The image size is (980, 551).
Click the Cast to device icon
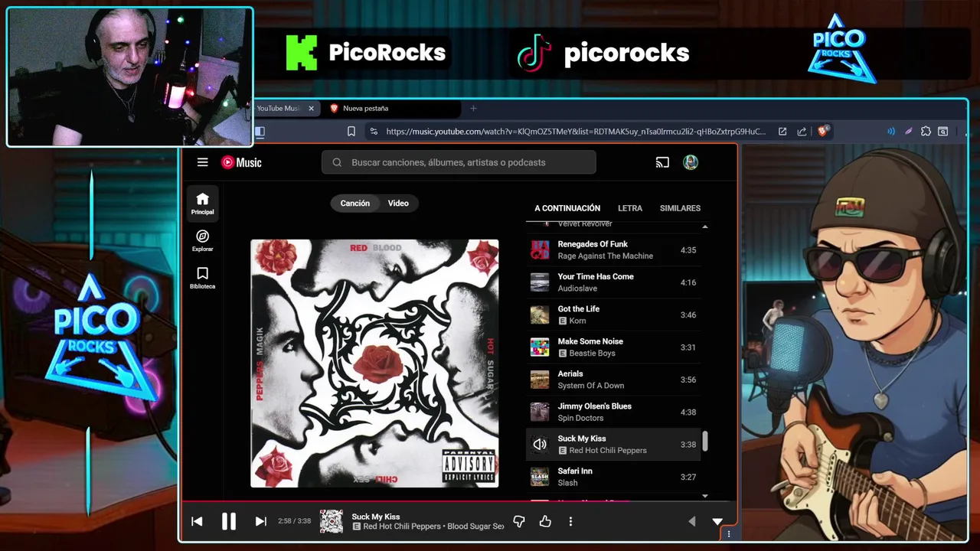pyautogui.click(x=662, y=162)
